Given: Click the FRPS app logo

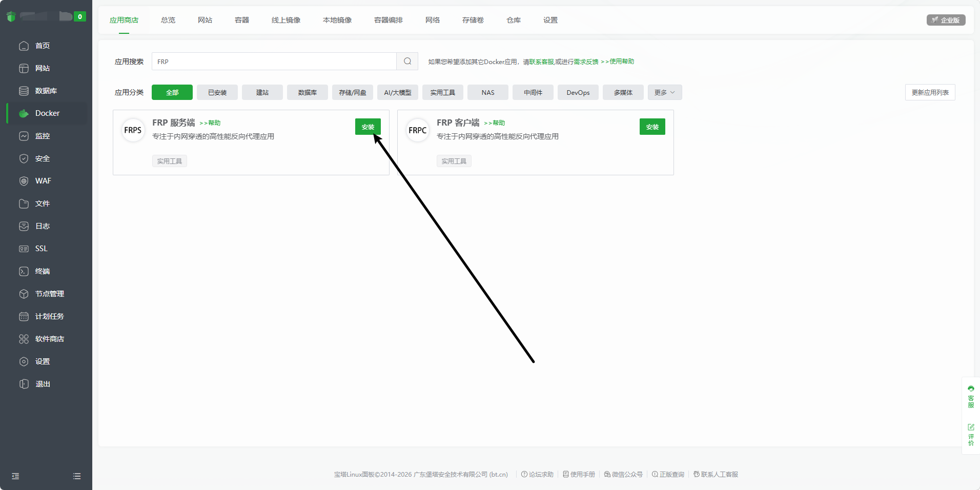Looking at the screenshot, I should (133, 130).
